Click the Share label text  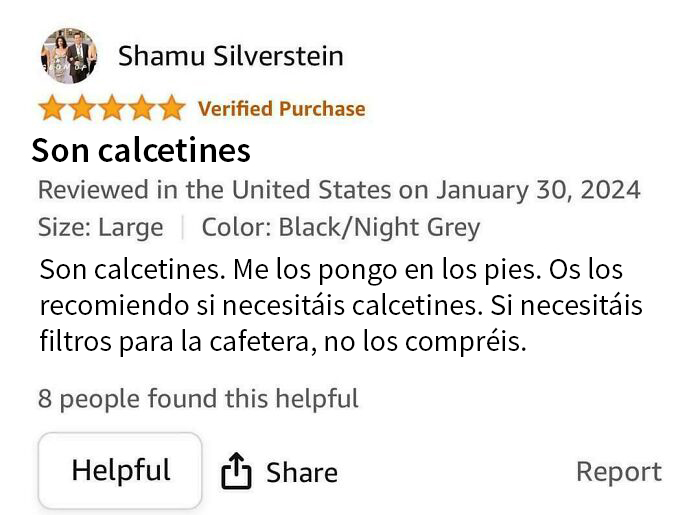pos(302,473)
